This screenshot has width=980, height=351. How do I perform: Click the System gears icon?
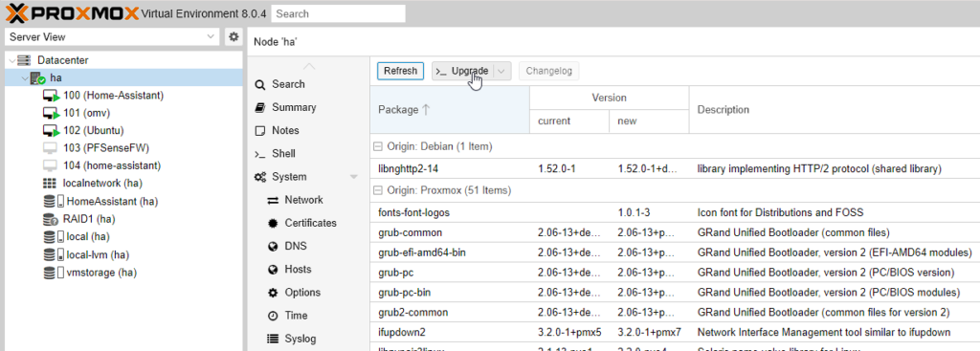260,177
